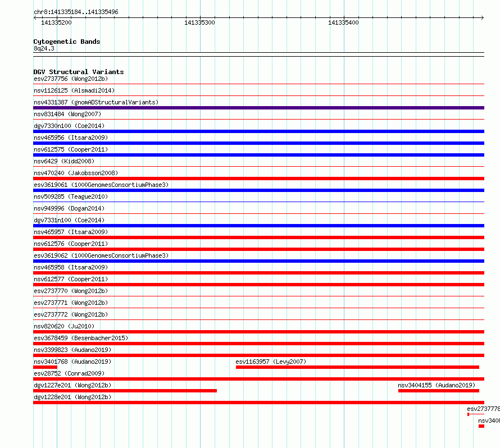Screen dimensions: 500x448
Task: Click the nsv465958 (Itsara2009) label
Action: (x=71, y=267)
